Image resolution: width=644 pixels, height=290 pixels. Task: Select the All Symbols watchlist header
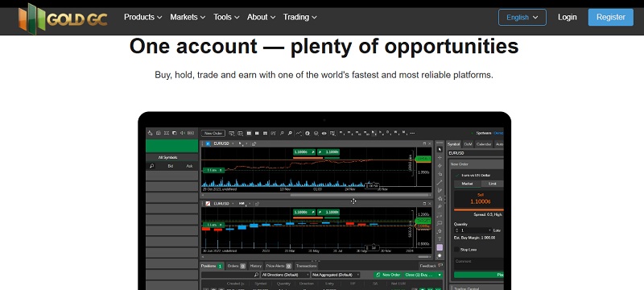click(167, 157)
